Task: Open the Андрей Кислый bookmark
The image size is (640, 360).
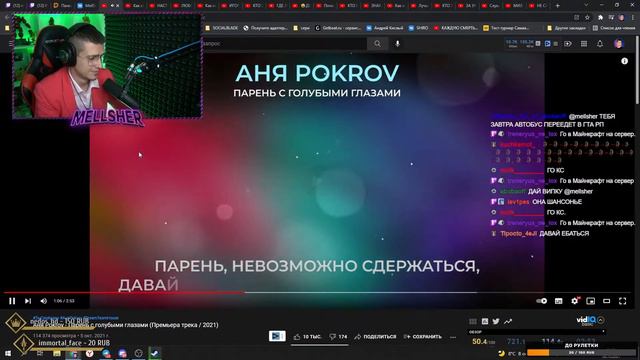Action: pos(384,28)
